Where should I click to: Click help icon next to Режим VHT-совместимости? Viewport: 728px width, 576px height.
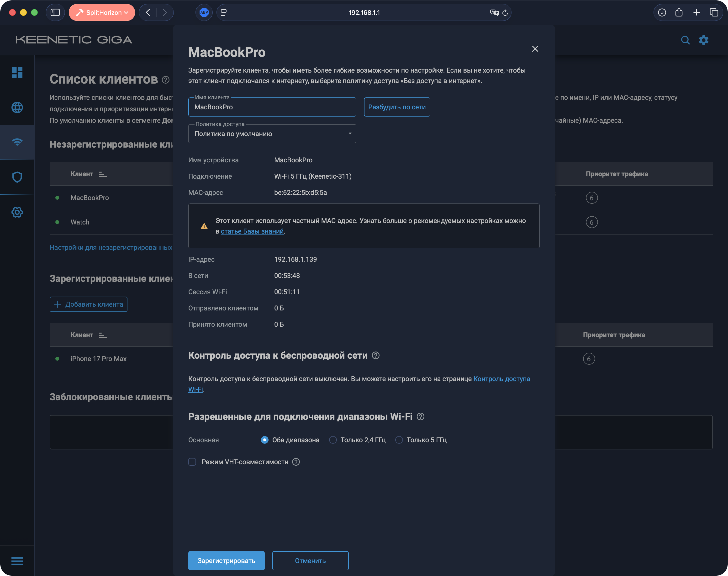[296, 462]
